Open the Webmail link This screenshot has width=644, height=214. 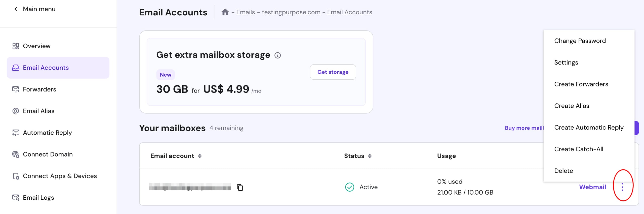point(592,187)
